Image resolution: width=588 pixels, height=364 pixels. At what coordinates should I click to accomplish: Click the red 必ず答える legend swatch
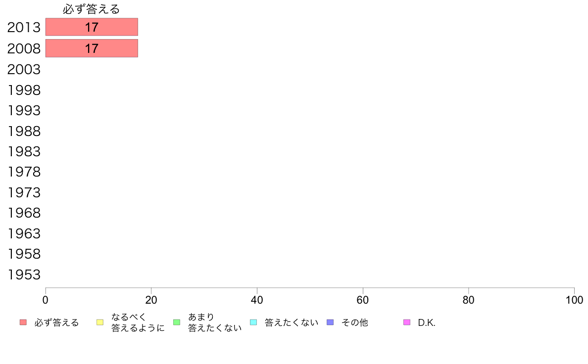[23, 322]
